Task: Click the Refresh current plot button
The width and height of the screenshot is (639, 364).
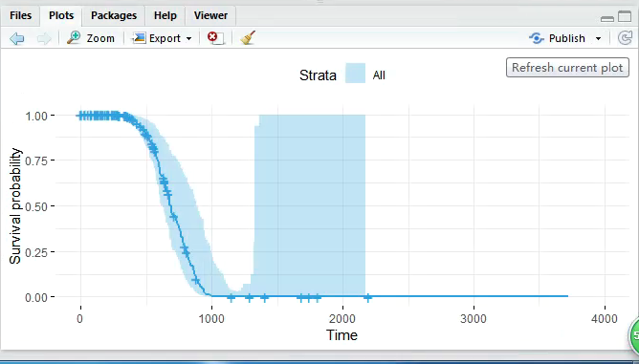Action: click(x=567, y=68)
